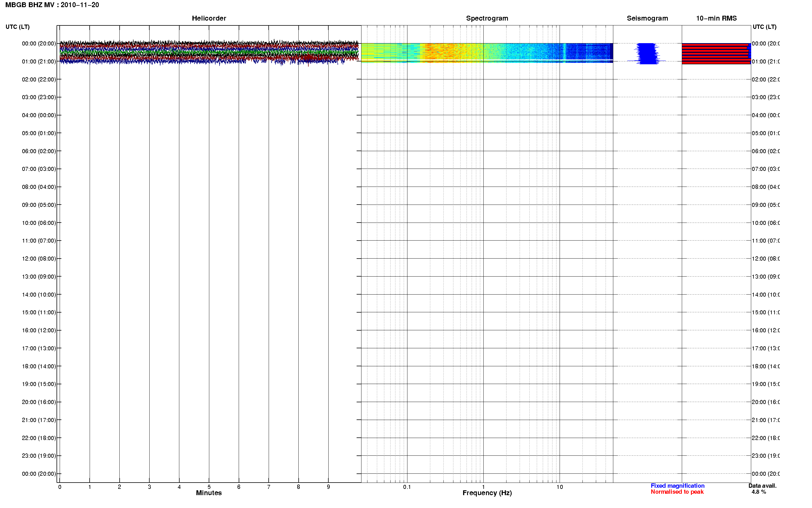The width and height of the screenshot is (812, 508).
Task: Select the 'Seismogram' panel heading
Action: [x=647, y=18]
